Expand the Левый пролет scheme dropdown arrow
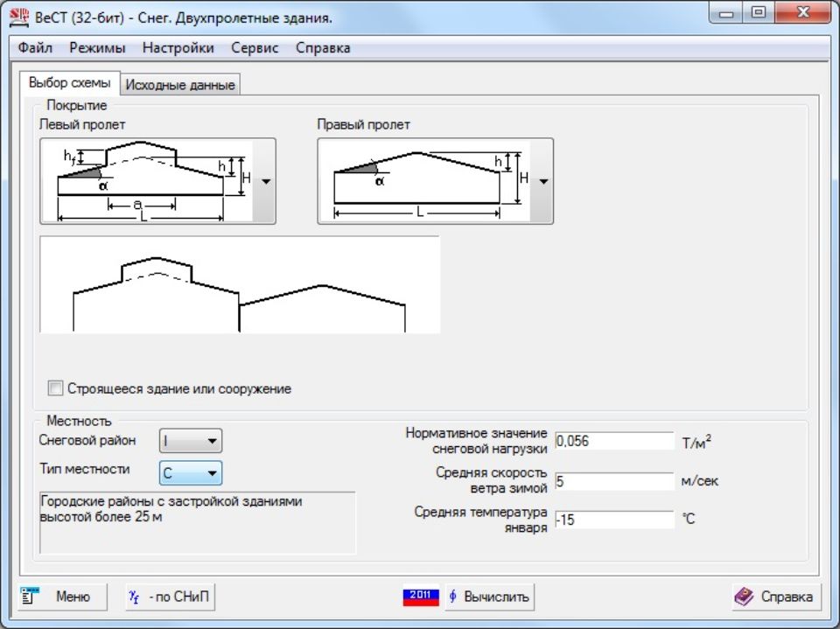Image resolution: width=840 pixels, height=629 pixels. pyautogui.click(x=265, y=181)
